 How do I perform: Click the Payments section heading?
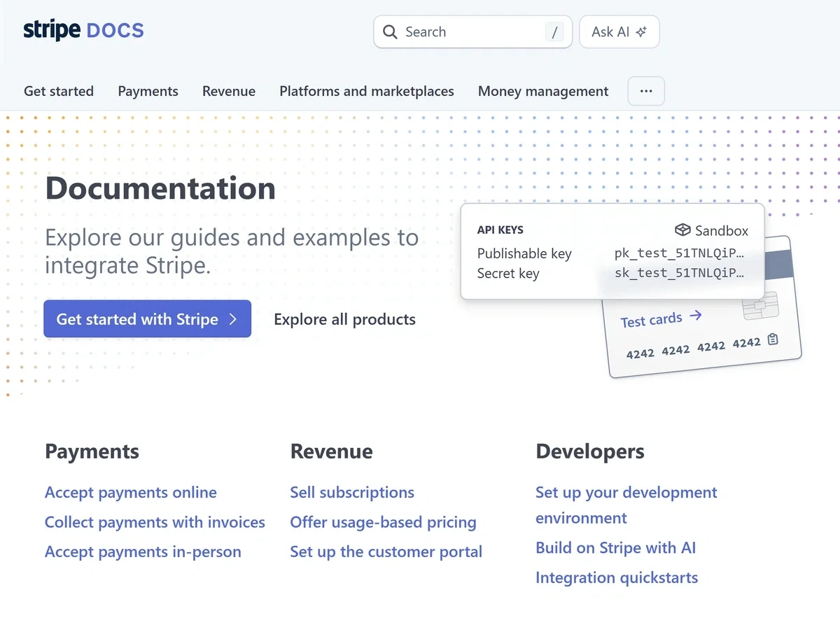click(x=92, y=451)
